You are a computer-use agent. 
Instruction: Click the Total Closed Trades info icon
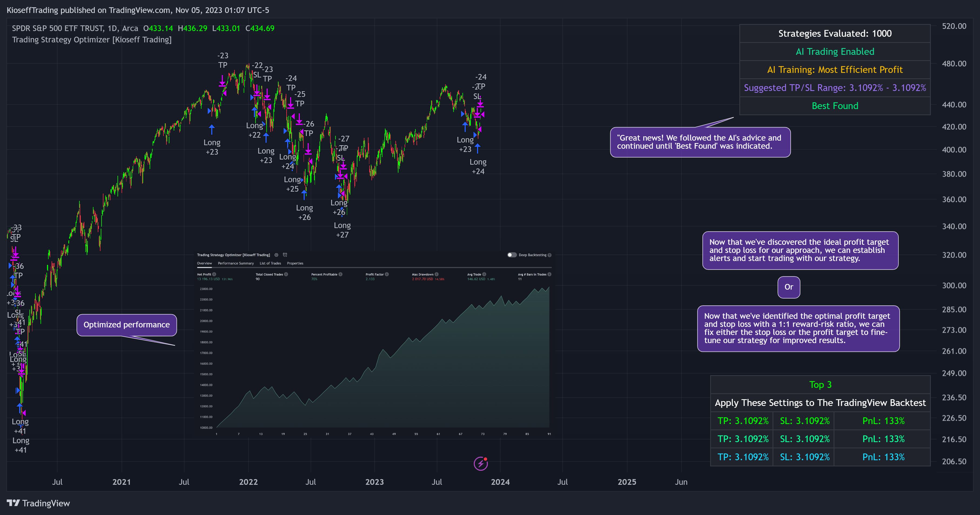(x=286, y=274)
